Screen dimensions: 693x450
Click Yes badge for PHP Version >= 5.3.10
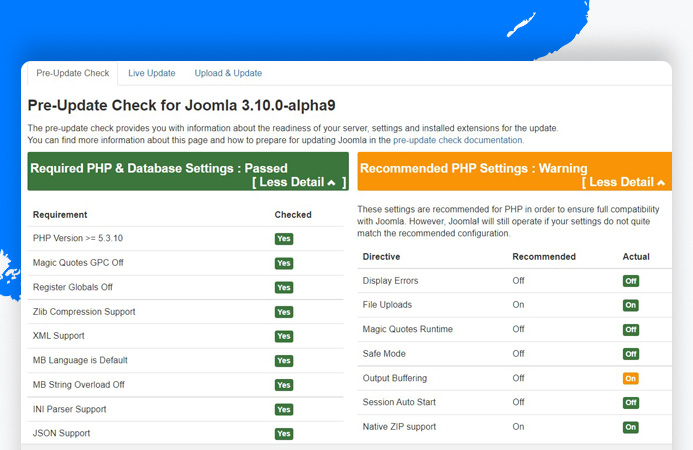click(284, 239)
